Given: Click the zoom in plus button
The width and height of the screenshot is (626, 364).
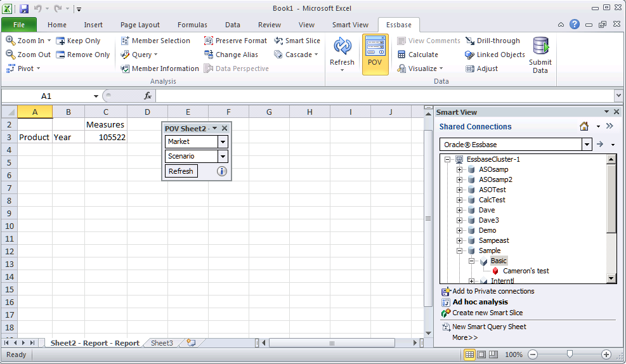Looking at the screenshot, I should tap(606, 354).
